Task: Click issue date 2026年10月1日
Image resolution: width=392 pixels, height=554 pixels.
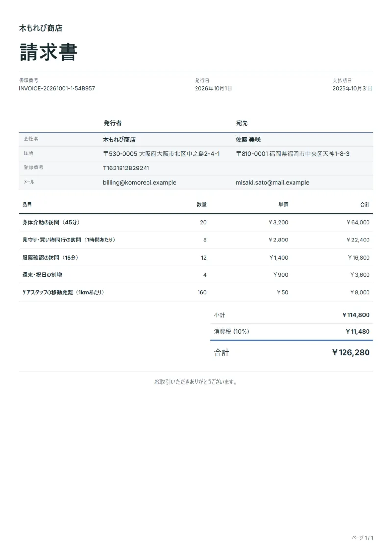Action: tap(213, 88)
